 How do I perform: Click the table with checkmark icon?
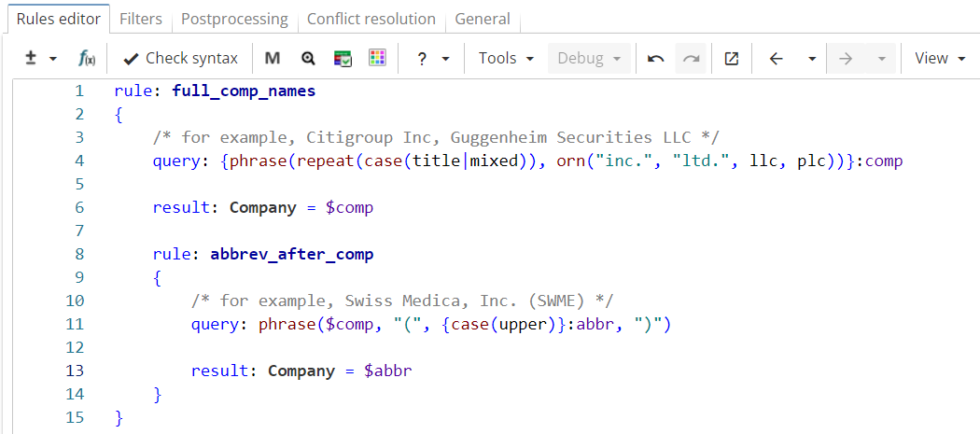click(343, 58)
